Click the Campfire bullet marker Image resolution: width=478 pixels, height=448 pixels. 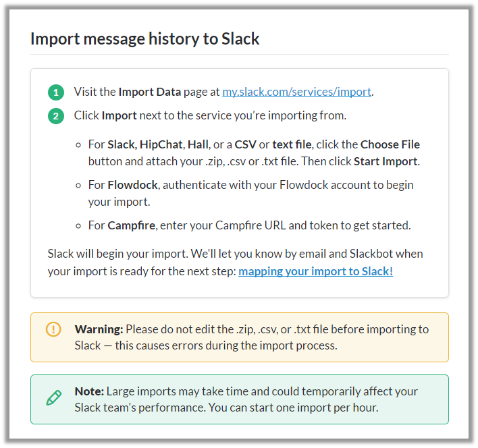(x=78, y=226)
